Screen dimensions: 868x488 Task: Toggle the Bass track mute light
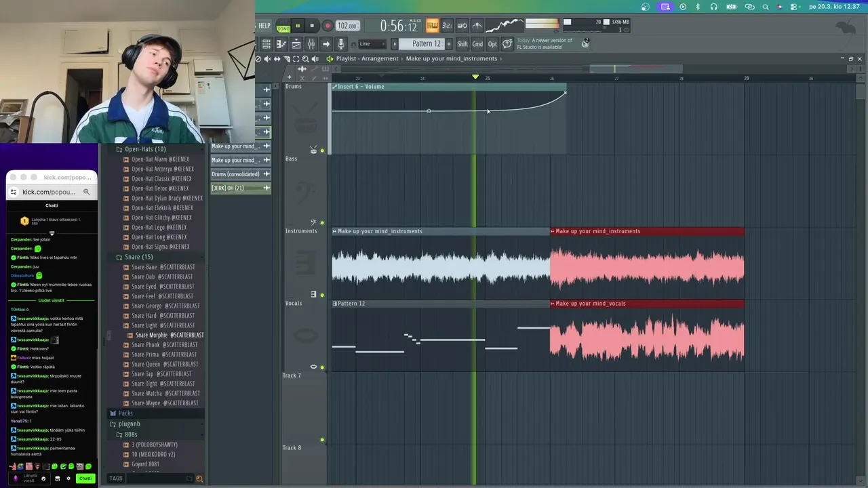coord(322,223)
